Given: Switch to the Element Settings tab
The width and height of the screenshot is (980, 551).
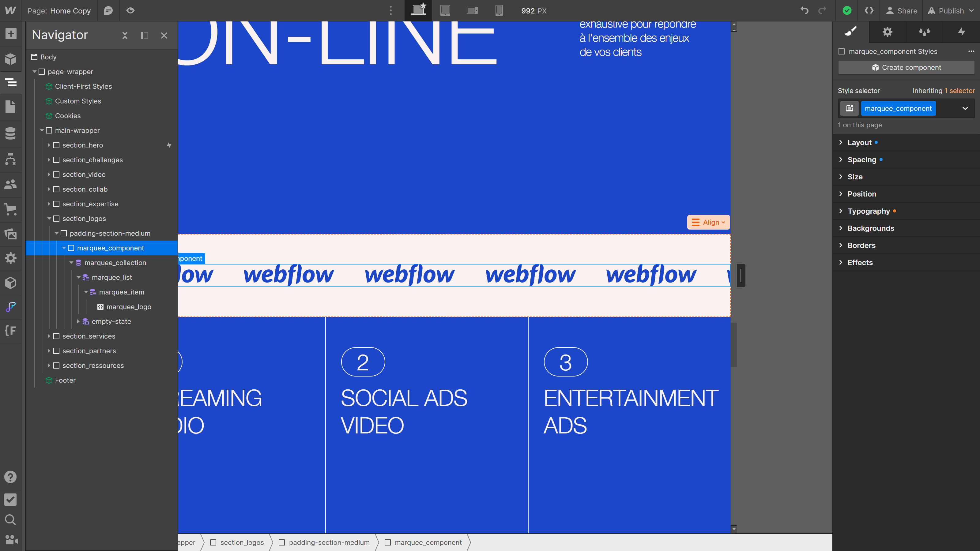Looking at the screenshot, I should coord(887,32).
